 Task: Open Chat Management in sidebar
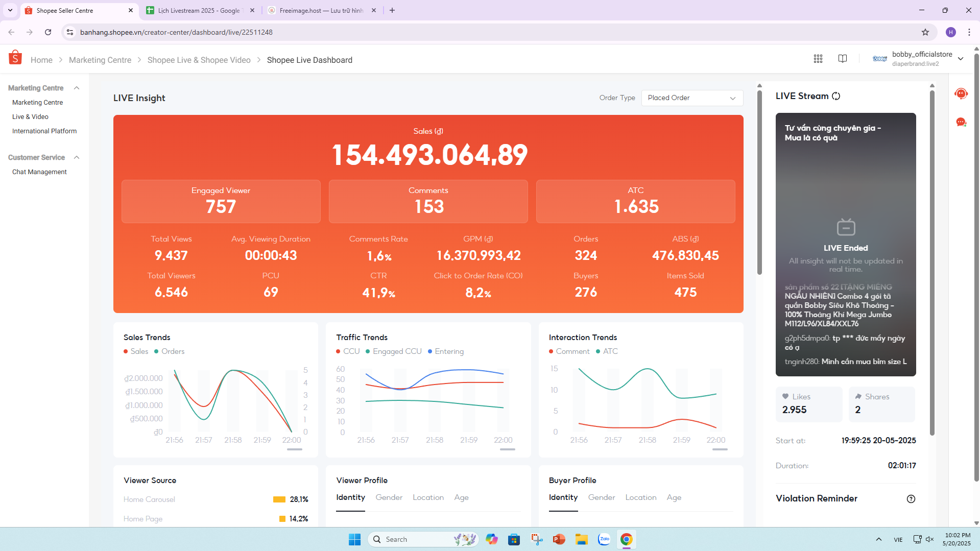coord(39,172)
